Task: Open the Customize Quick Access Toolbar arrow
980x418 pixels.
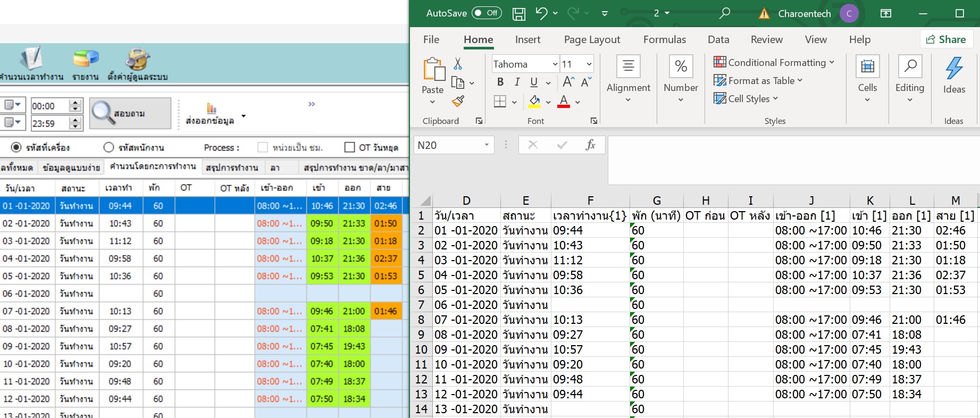Action: coord(605,14)
